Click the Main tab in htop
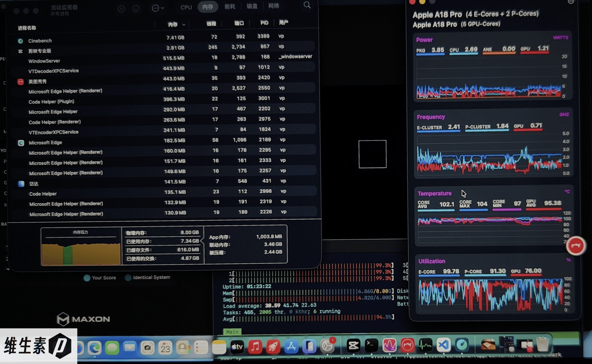 tap(232, 332)
